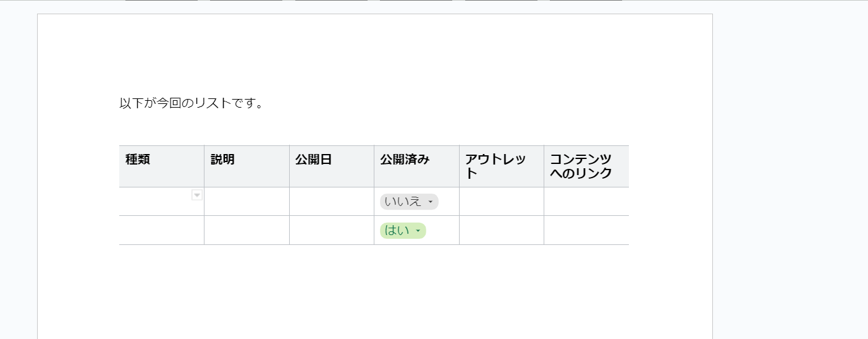Click the アウトレット header cell
The height and width of the screenshot is (339, 868).
click(501, 166)
